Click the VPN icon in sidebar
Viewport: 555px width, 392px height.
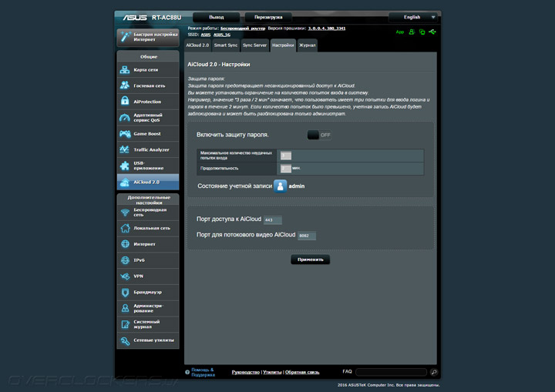[125, 276]
